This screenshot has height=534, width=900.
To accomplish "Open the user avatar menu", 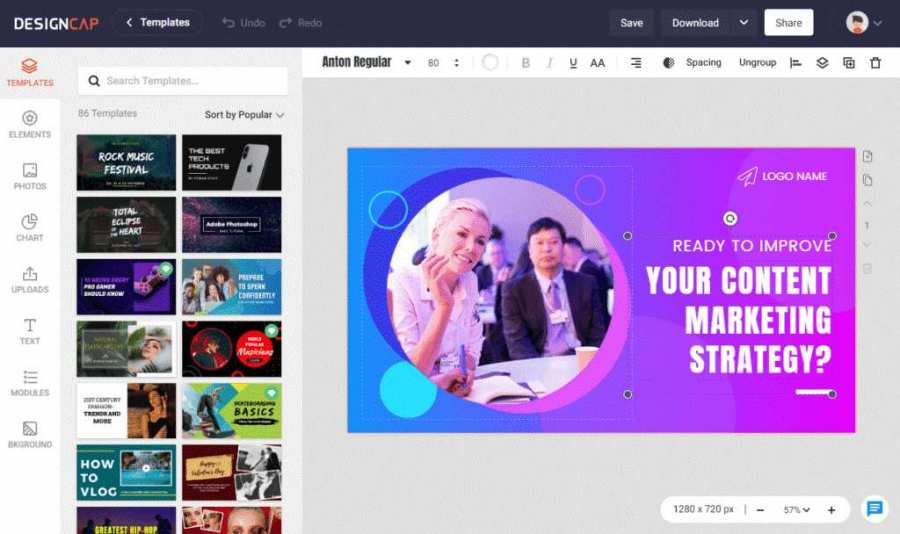I will (857, 23).
